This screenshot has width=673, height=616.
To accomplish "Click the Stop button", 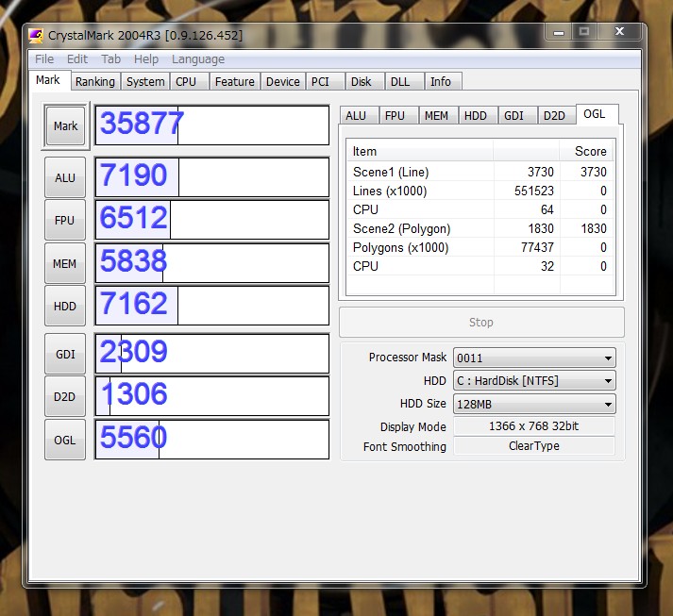I will tap(481, 323).
